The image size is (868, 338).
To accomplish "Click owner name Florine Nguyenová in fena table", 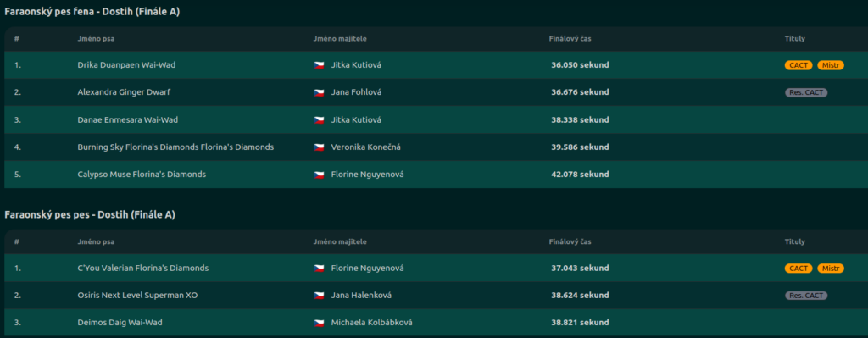I will point(367,175).
